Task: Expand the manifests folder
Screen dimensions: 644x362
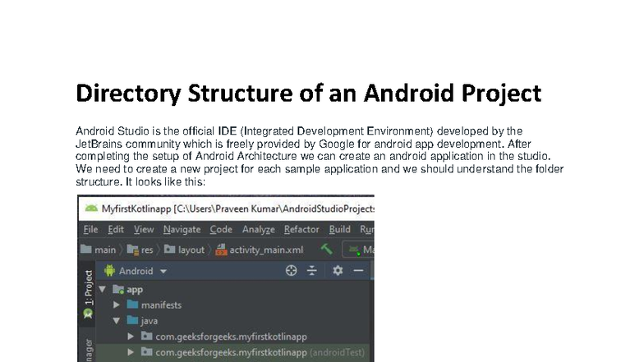Action: point(117,305)
